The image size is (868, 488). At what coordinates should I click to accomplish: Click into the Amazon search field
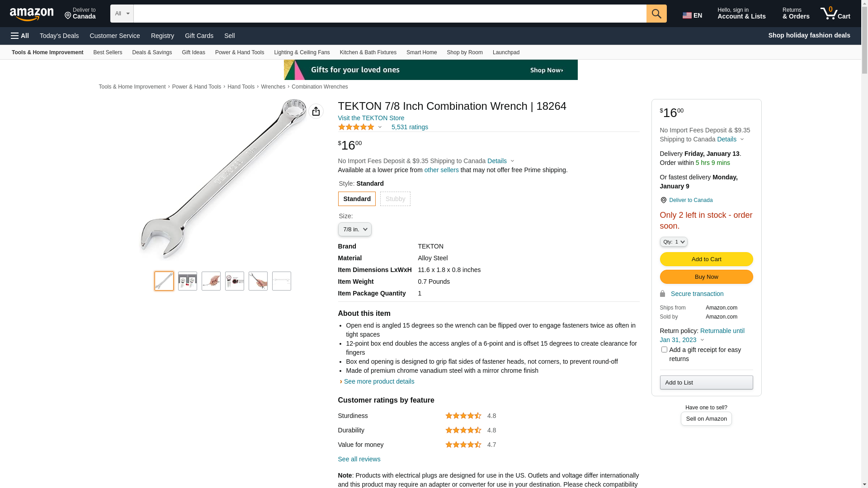pos(390,14)
